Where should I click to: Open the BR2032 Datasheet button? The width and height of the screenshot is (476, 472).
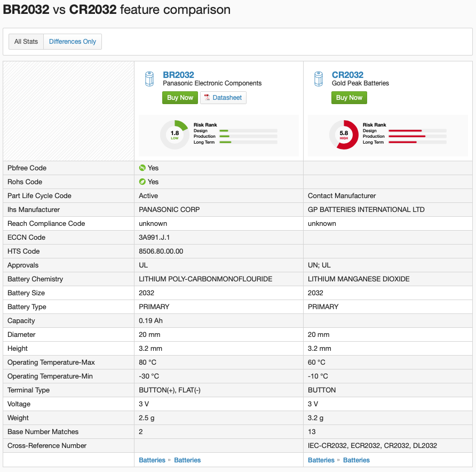223,98
